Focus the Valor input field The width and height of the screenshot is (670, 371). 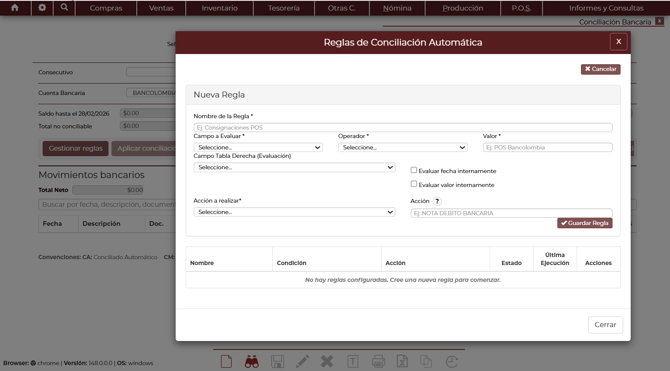[547, 147]
